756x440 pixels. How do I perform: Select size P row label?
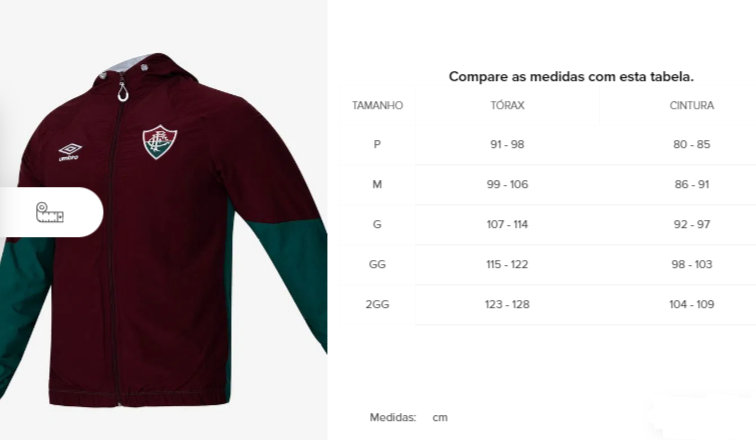pyautogui.click(x=377, y=144)
